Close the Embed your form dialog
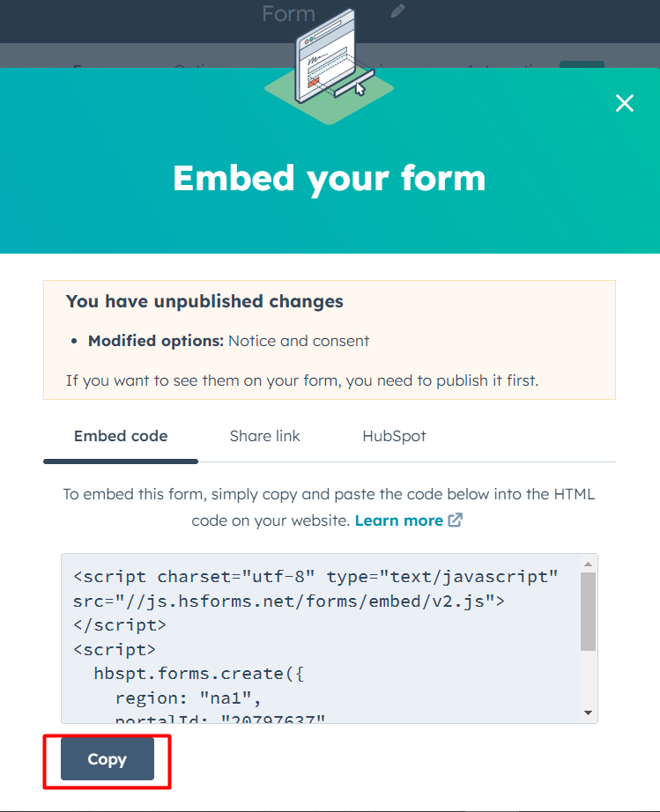Image resolution: width=660 pixels, height=812 pixels. point(625,103)
